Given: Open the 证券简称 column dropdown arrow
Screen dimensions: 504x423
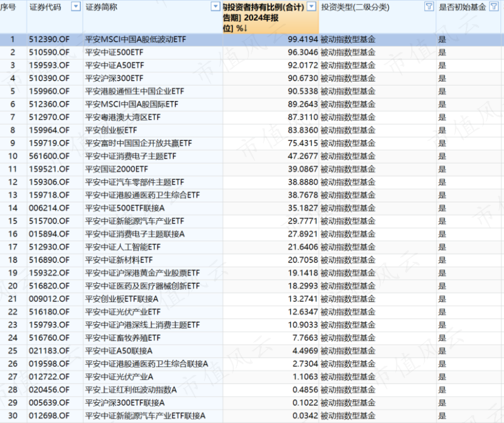Looking at the screenshot, I should [x=216, y=7].
